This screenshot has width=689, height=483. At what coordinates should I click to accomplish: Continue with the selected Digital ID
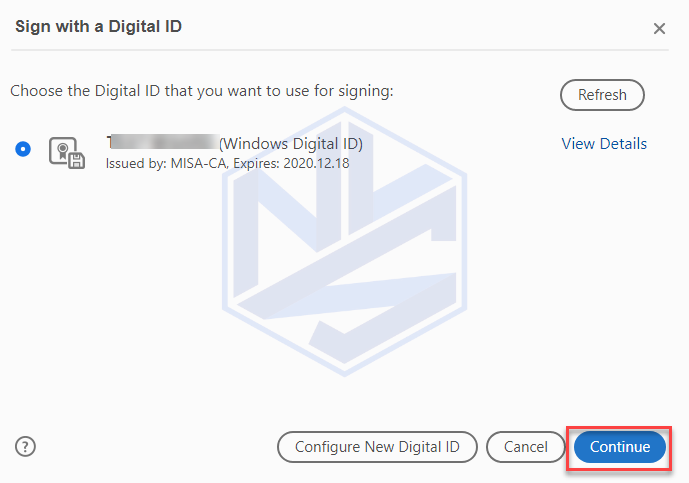point(620,447)
